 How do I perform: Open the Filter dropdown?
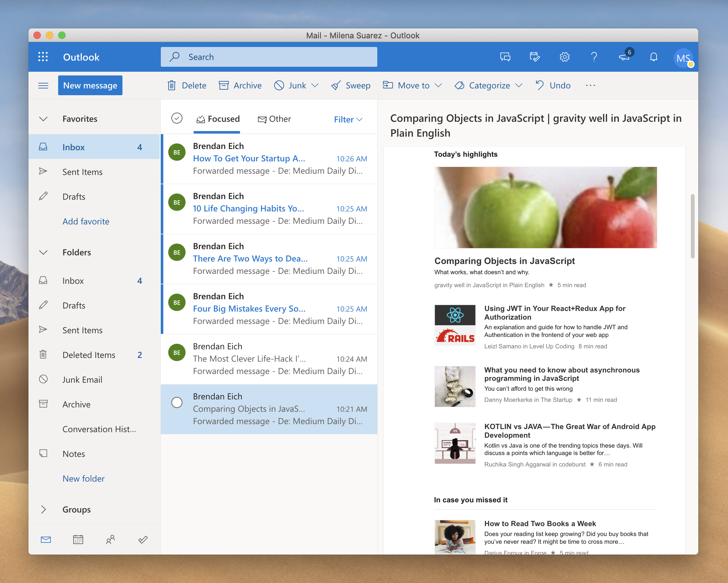[348, 119]
